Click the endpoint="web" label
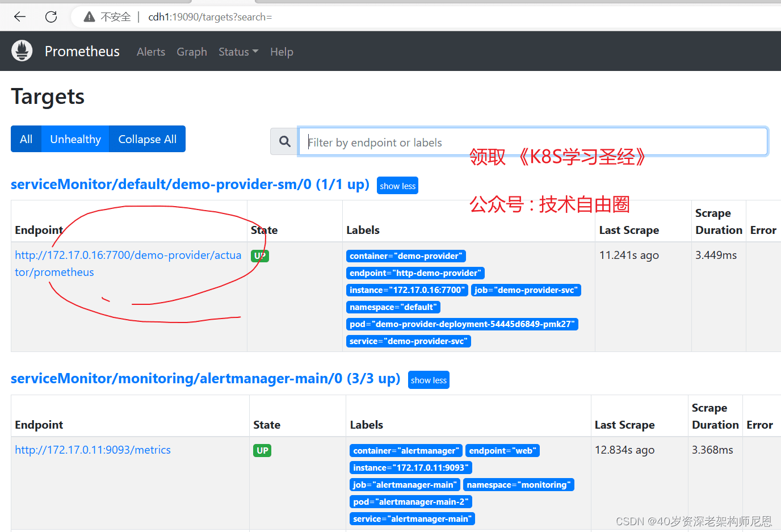This screenshot has width=781, height=532. click(x=502, y=451)
